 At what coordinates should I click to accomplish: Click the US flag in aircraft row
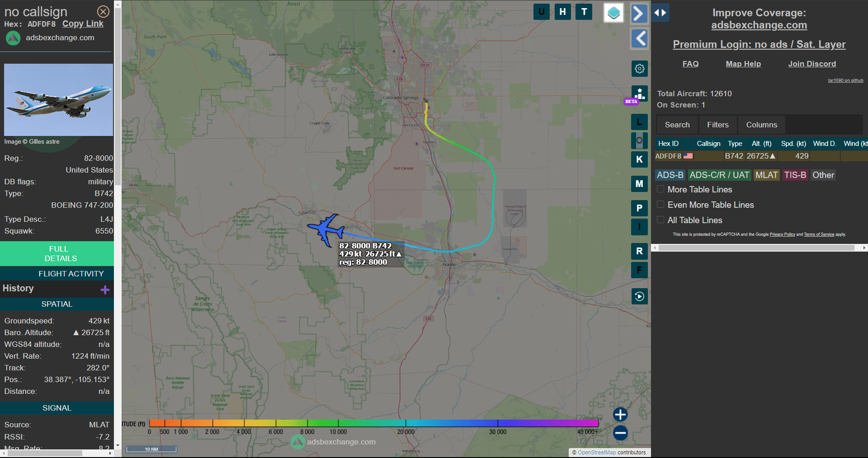[688, 156]
